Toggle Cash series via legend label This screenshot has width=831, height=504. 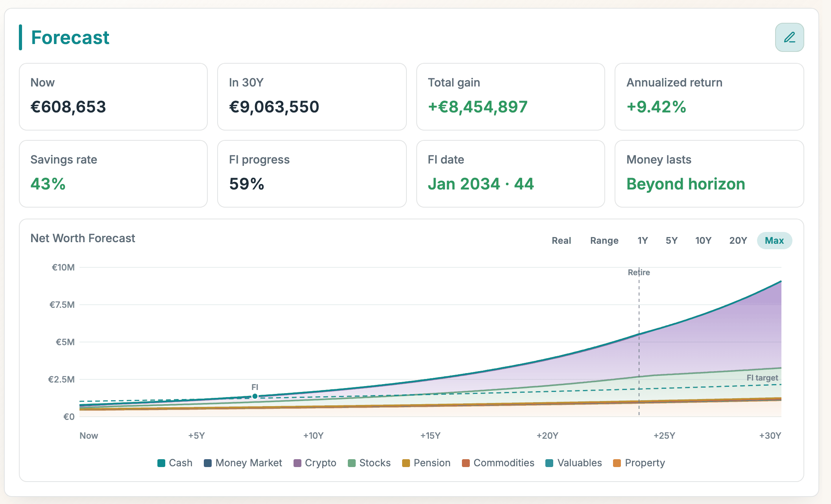coord(181,463)
